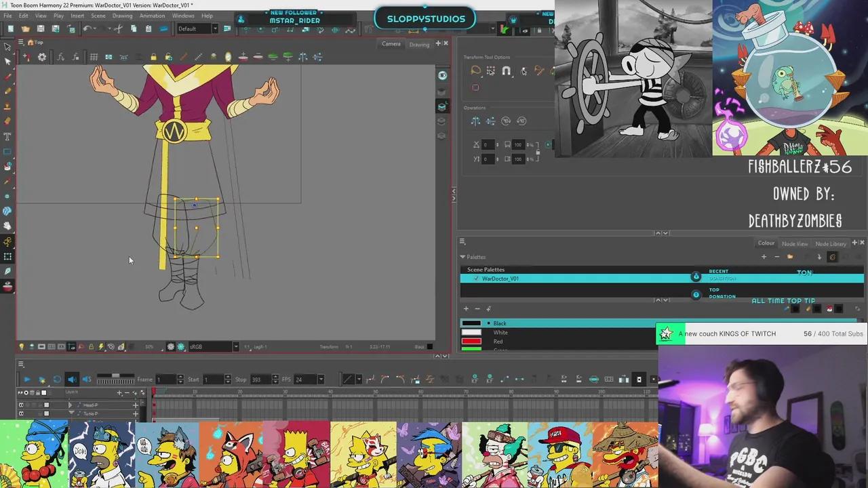Open the Animation menu
The image size is (868, 488).
[x=152, y=16]
